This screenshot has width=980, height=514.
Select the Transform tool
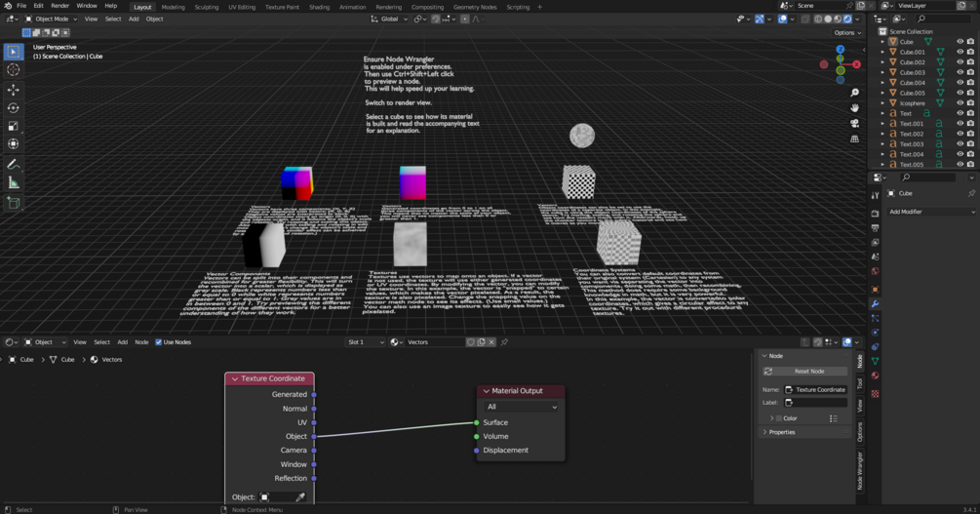click(x=13, y=143)
